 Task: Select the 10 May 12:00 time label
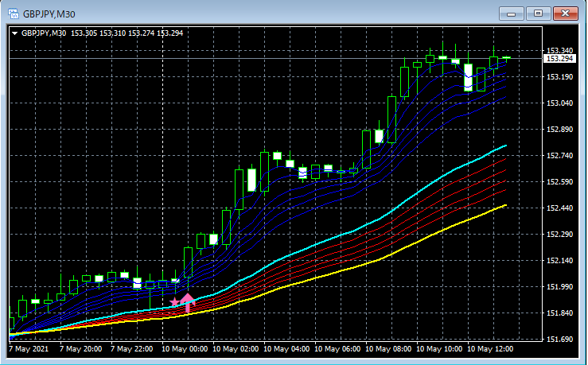click(x=490, y=349)
